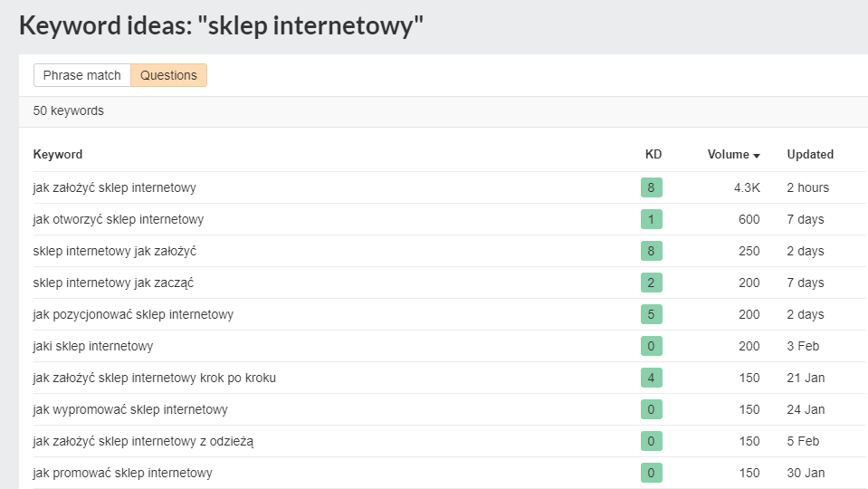Click KD badge 8 for jak założyć sklep internetowy
This screenshot has width=868, height=489.
(x=652, y=187)
